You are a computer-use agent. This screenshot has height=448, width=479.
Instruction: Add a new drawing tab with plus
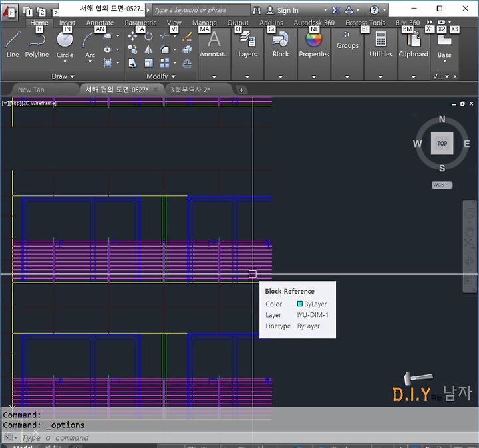pyautogui.click(x=241, y=90)
